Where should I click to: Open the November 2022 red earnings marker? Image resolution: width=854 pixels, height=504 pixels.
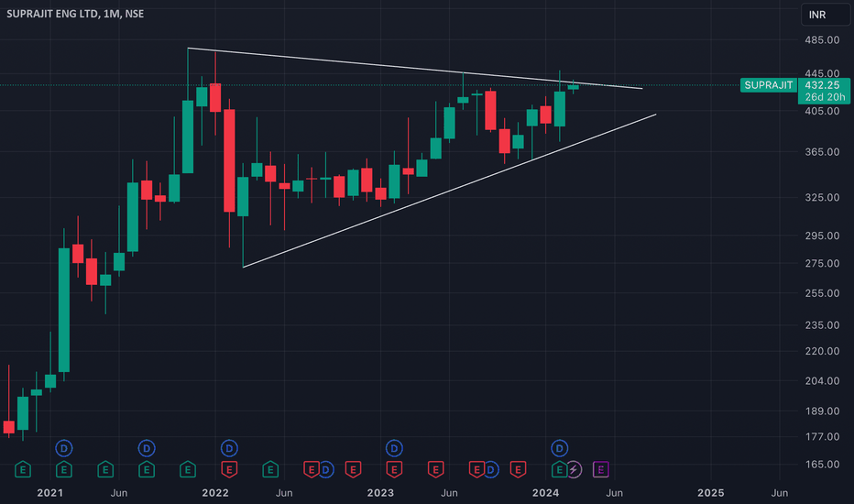pyautogui.click(x=353, y=469)
